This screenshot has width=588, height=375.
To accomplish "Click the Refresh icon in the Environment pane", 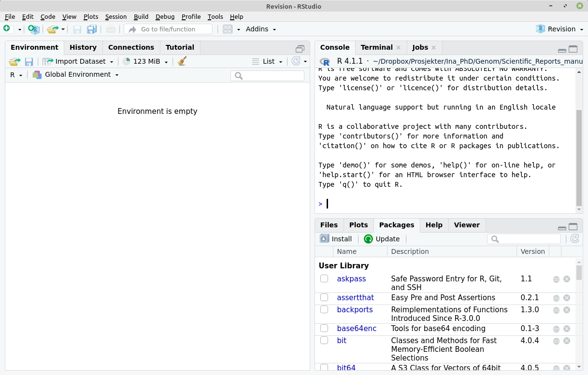I will click(296, 61).
